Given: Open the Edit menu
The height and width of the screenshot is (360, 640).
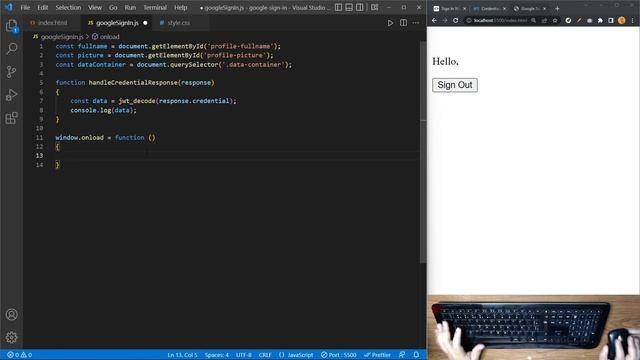Looking at the screenshot, I should point(42,7).
